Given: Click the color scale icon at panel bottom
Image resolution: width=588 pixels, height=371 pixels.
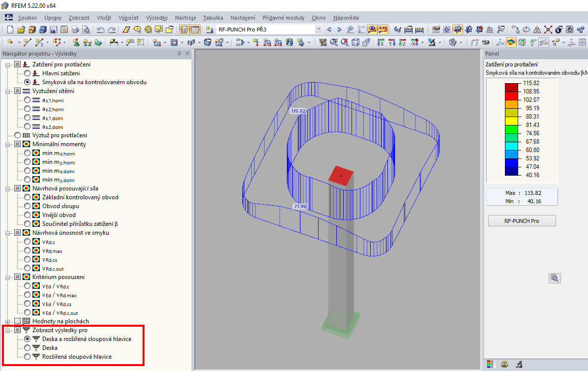Looking at the screenshot, I should (x=490, y=364).
